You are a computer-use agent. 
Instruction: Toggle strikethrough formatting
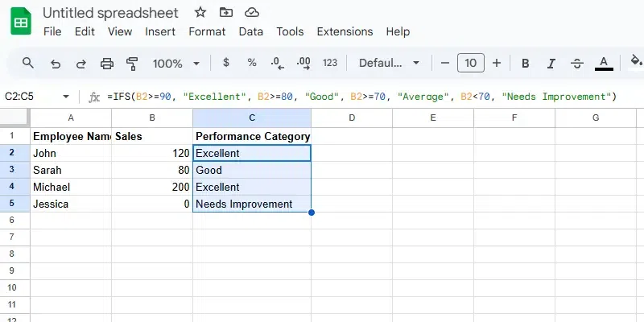(576, 63)
